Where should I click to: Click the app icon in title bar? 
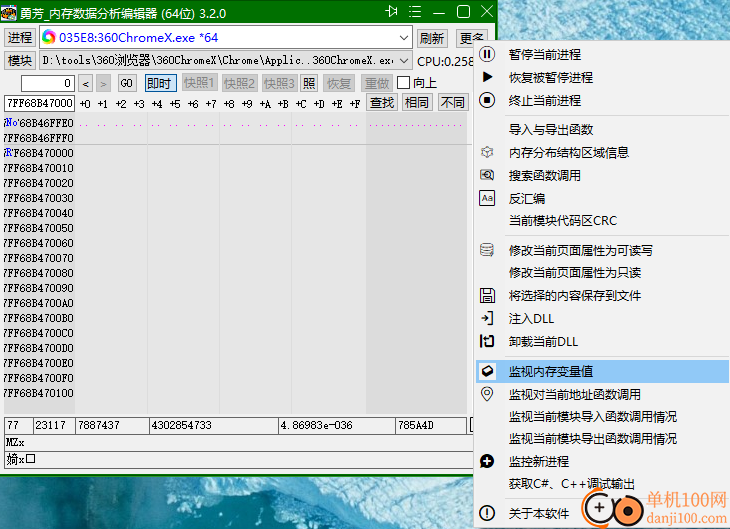(x=8, y=13)
